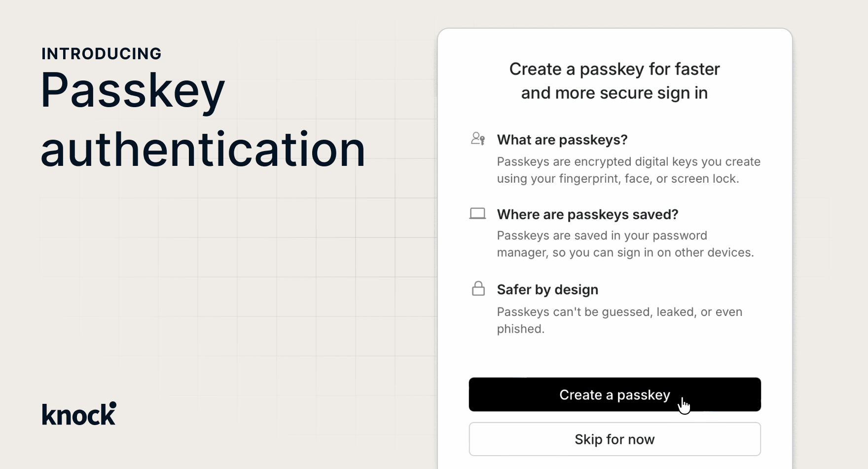Click the guessed, leaked, or phished text

tap(619, 320)
